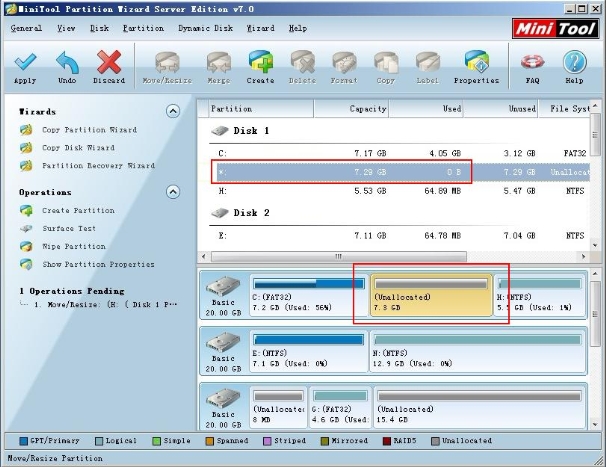Click partition list scroll right arrow
Viewport: 606px width, 467px height.
pyautogui.click(x=583, y=256)
